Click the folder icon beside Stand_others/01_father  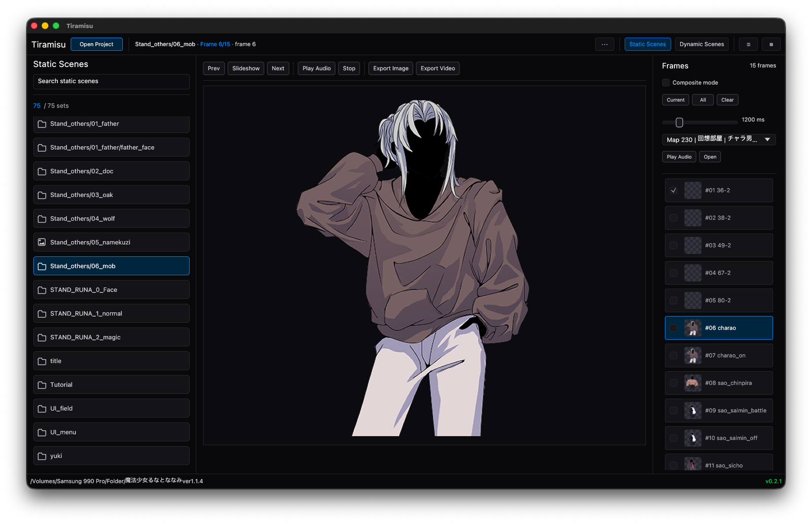pos(42,123)
